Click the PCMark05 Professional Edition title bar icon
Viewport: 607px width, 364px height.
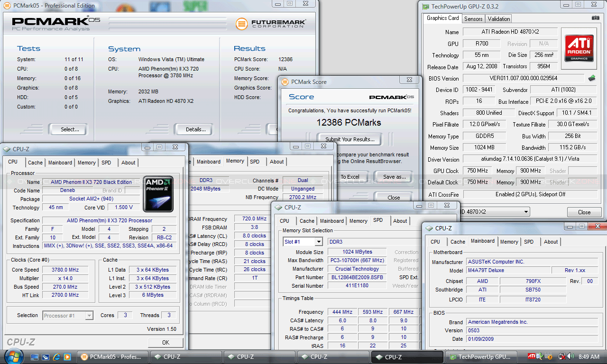click(x=8, y=6)
